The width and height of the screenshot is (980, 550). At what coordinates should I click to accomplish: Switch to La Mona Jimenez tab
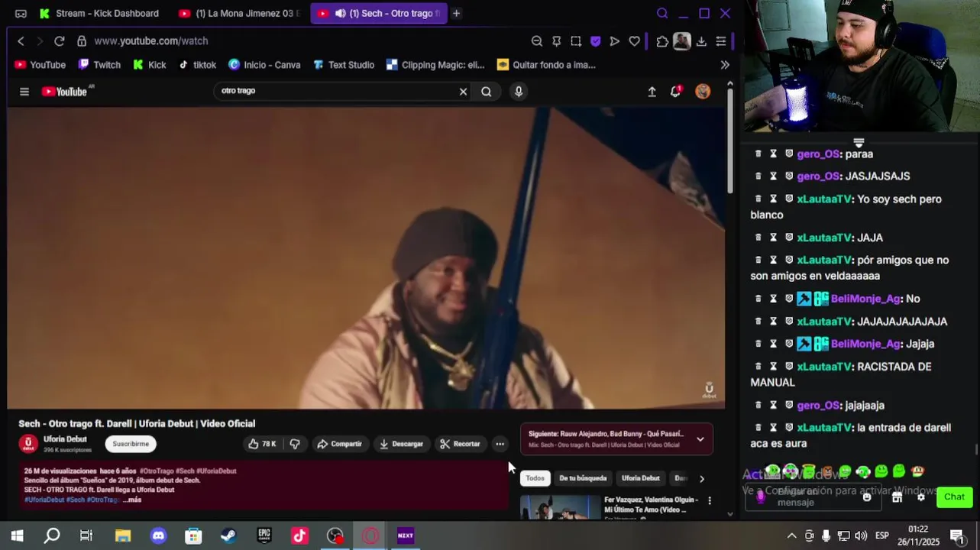tap(239, 13)
